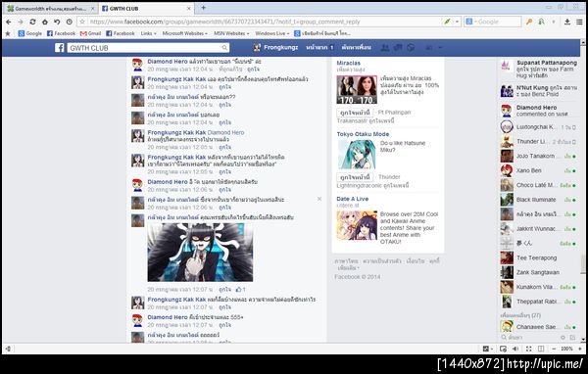
Task: Open chat with Xano Ben
Action: coord(538,170)
